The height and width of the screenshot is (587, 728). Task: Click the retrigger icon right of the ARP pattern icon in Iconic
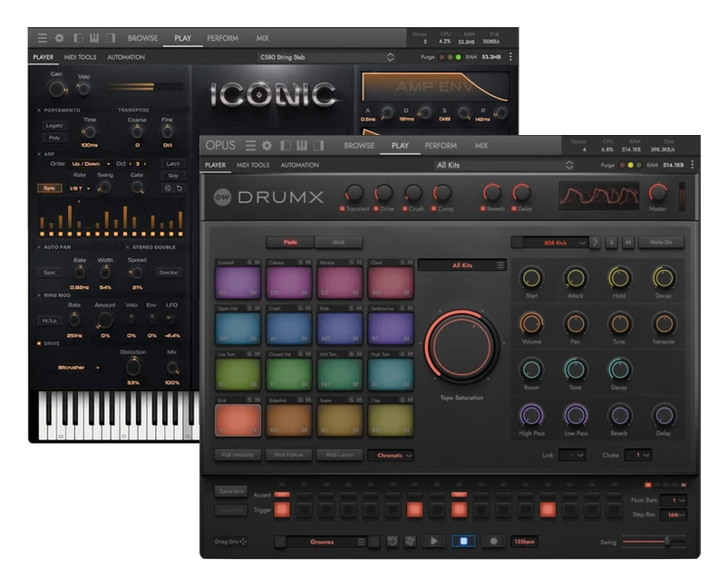[180, 188]
